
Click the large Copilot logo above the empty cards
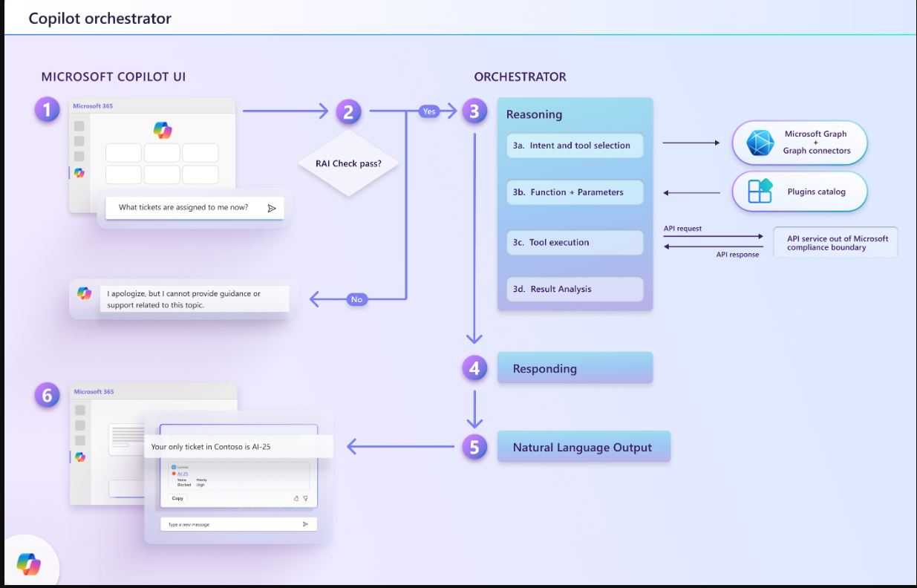point(163,130)
